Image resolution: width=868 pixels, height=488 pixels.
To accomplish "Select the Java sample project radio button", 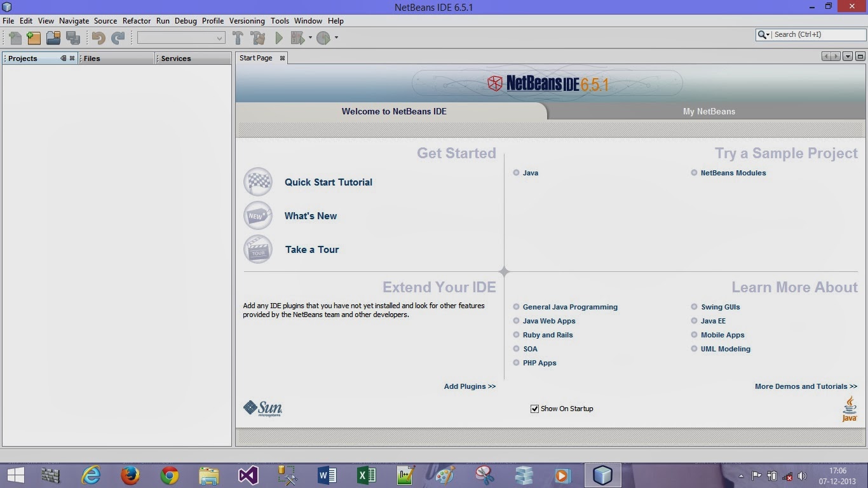I will coord(517,172).
